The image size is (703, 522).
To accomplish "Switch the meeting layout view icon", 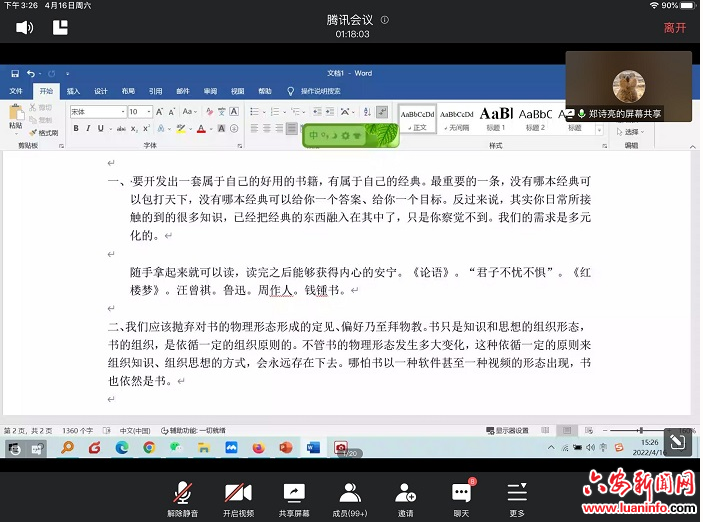I will [x=60, y=27].
